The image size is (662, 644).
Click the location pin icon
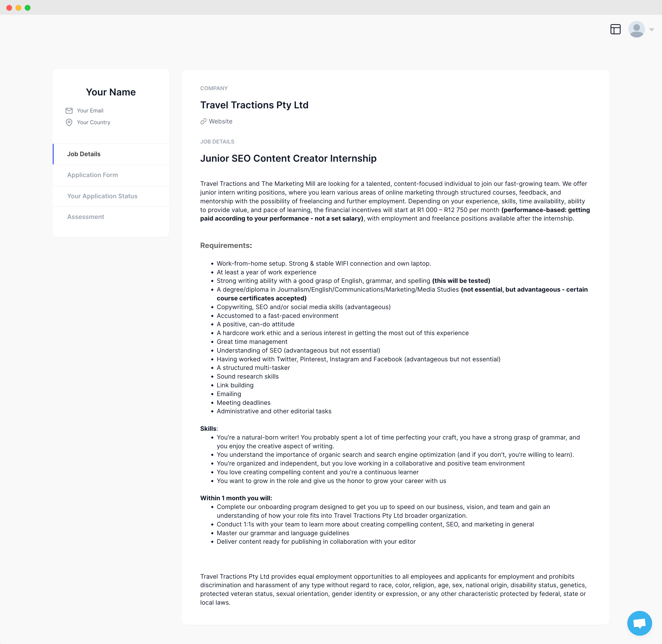click(x=69, y=122)
